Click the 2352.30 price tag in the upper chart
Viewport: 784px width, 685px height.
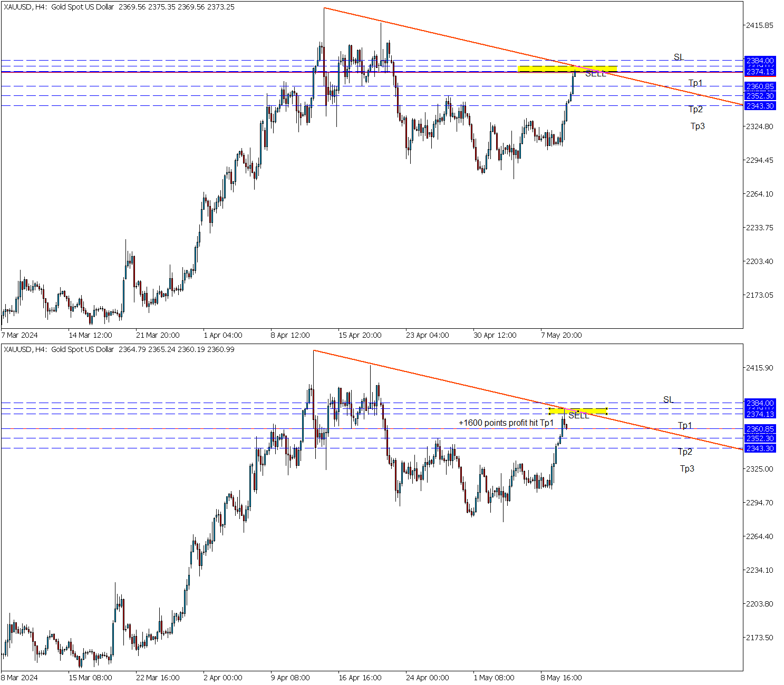[760, 96]
